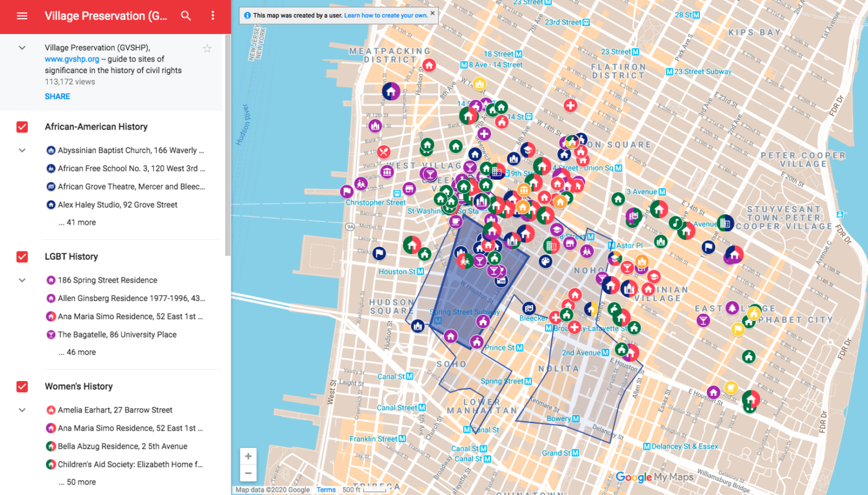868x495 pixels.
Task: Click red plus marker near Flatiron District
Action: (x=570, y=106)
